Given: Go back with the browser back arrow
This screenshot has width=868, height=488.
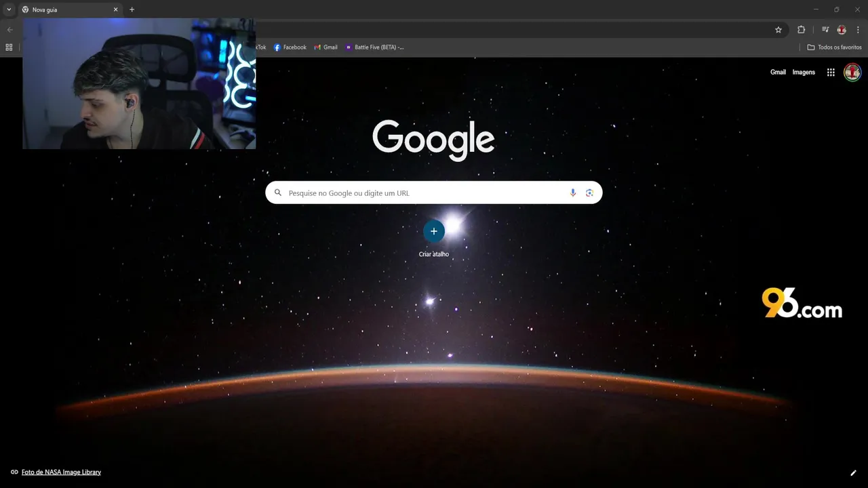Looking at the screenshot, I should pos(9,30).
